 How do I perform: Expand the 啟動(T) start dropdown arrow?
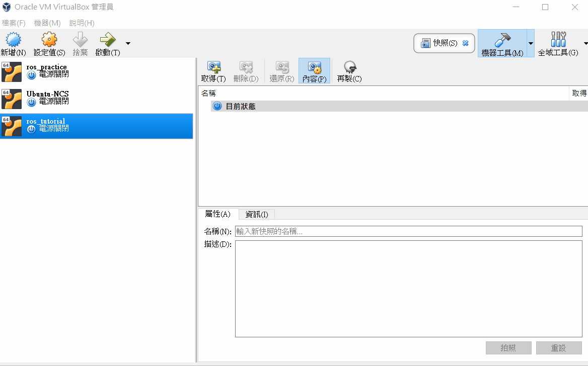point(128,43)
